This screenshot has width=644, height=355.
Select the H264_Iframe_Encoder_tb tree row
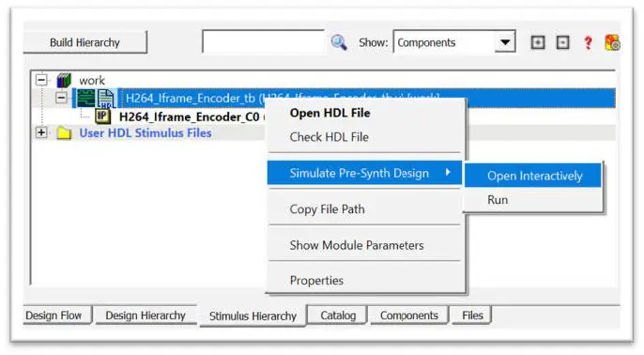pos(344,99)
